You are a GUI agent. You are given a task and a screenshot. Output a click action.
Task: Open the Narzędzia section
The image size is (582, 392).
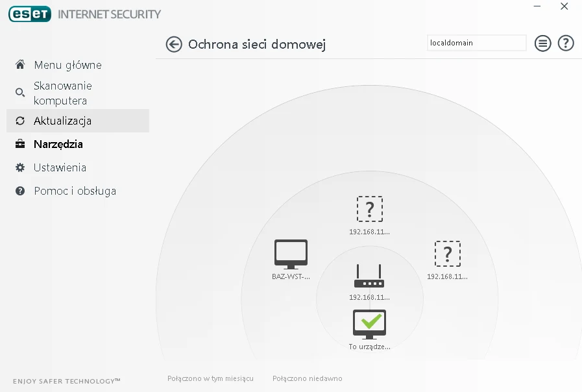coord(57,144)
